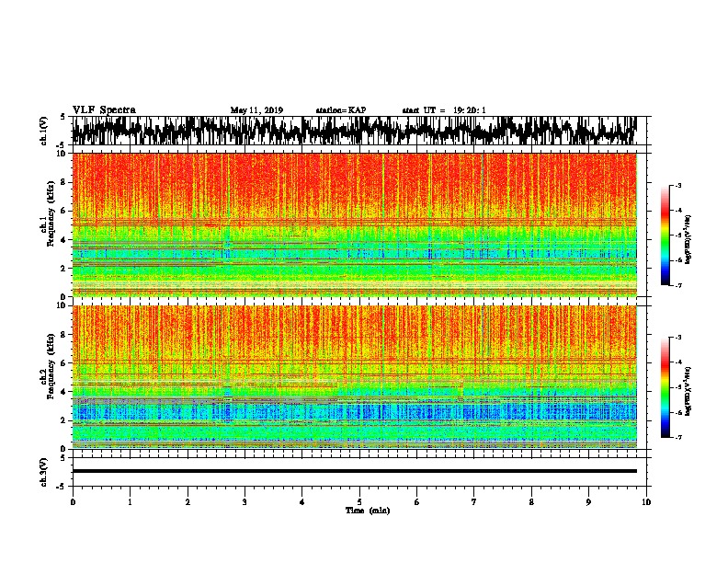728x563 pixels.
Task: Click the time axis tick label "5"
Action: pyautogui.click(x=359, y=501)
